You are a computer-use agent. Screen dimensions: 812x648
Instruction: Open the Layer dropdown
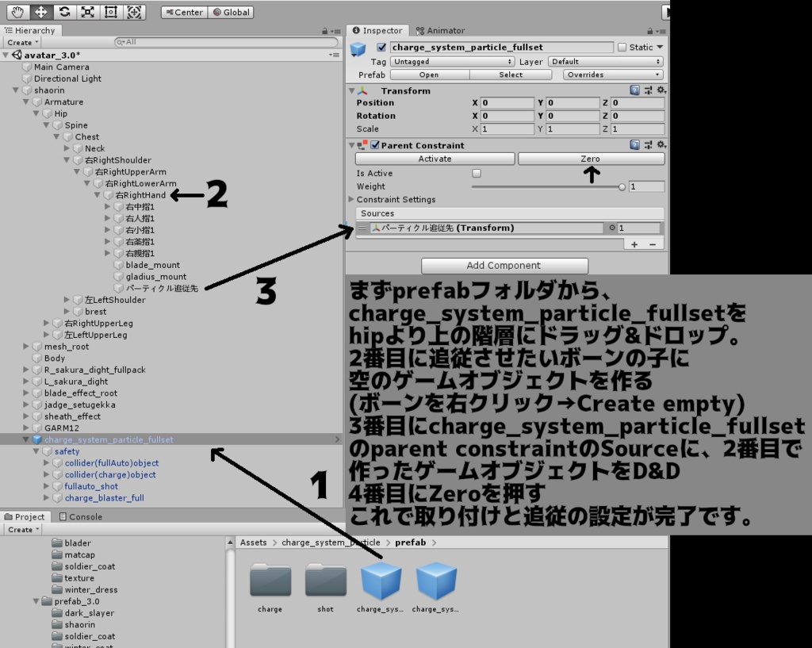[605, 62]
